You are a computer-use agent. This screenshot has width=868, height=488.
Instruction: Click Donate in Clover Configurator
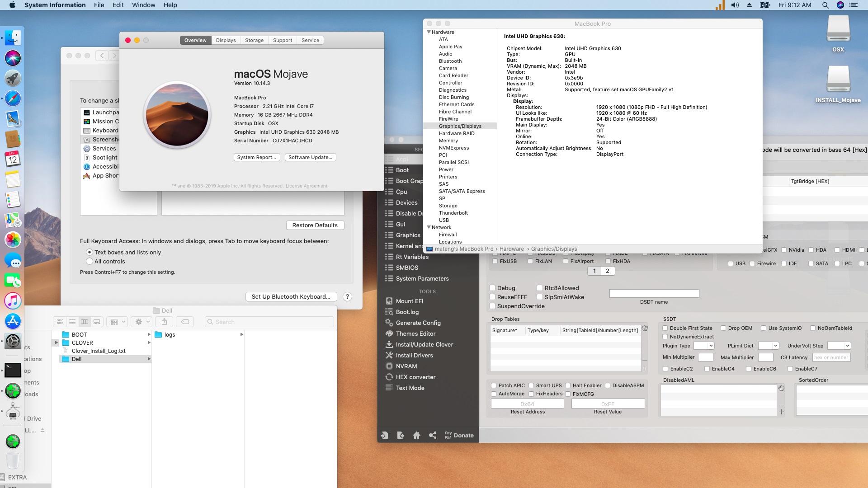pyautogui.click(x=459, y=435)
